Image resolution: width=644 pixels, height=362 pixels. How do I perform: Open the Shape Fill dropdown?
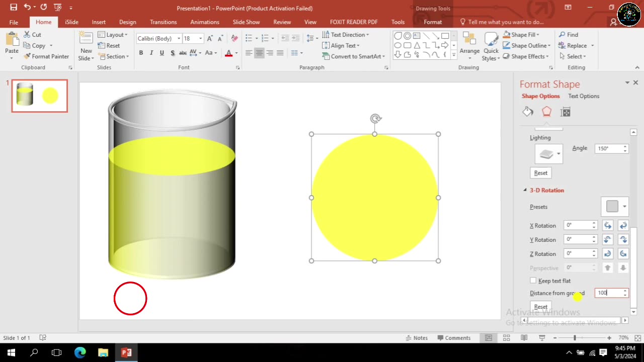tap(537, 35)
